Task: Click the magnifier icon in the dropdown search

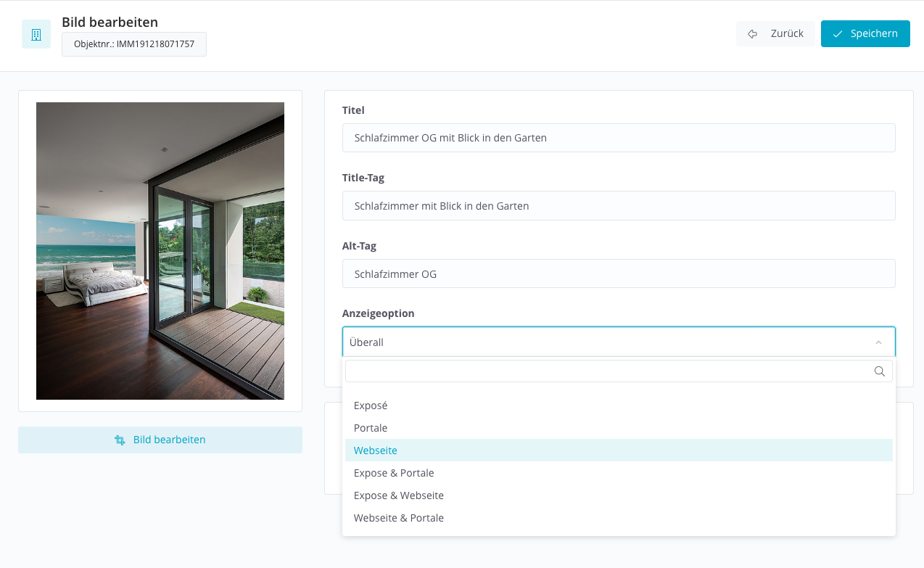Action: point(879,371)
